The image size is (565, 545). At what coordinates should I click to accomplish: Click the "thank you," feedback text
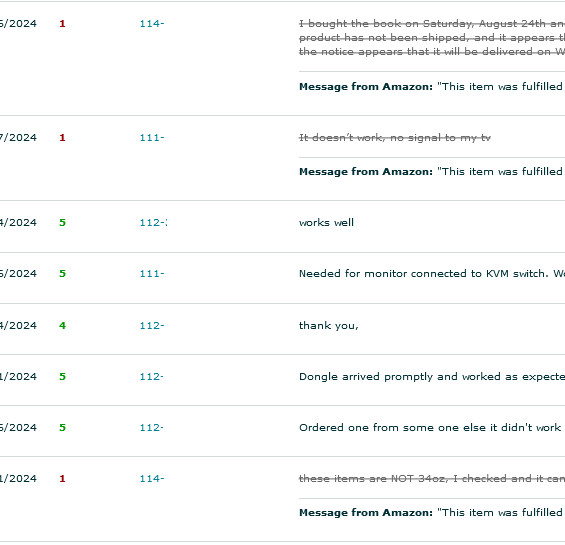pos(329,325)
